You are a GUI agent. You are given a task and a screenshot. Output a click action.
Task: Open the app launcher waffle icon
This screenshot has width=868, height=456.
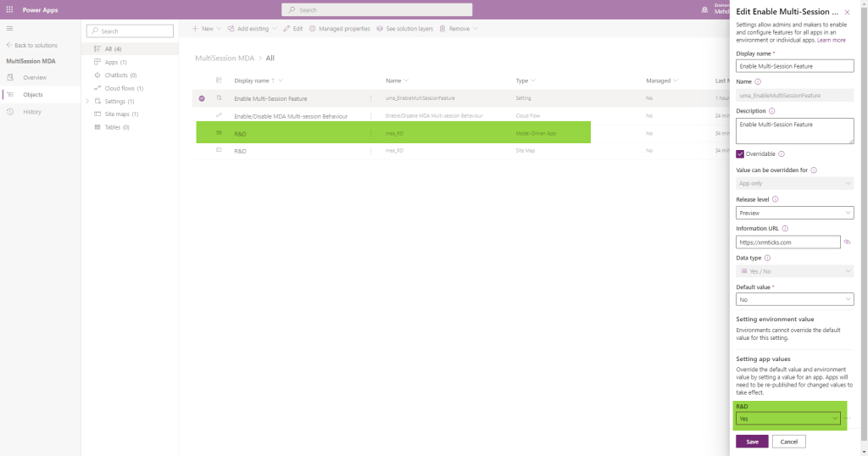click(9, 9)
